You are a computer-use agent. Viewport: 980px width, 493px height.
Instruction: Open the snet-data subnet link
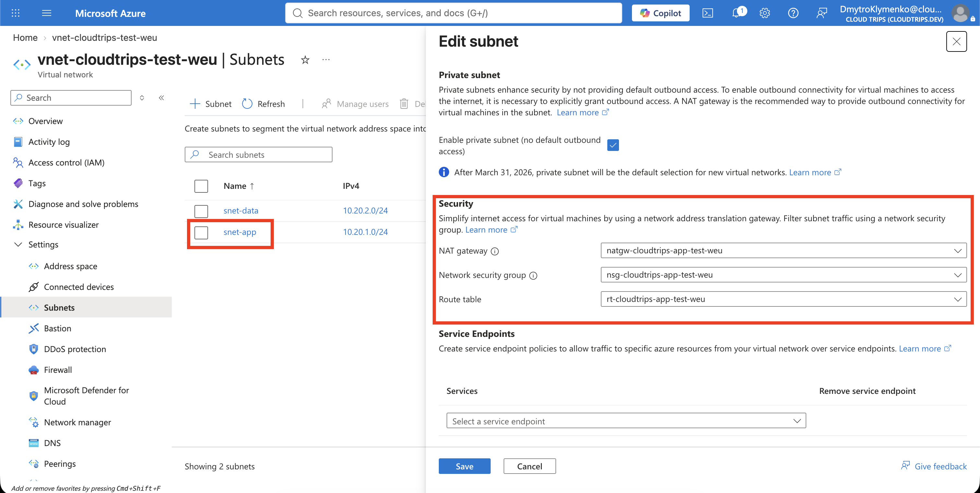pos(241,211)
